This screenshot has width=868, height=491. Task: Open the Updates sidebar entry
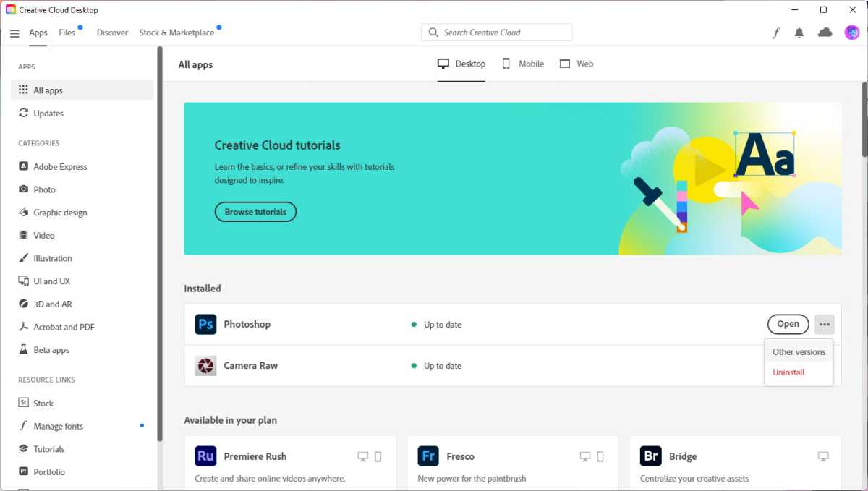pyautogui.click(x=82, y=113)
